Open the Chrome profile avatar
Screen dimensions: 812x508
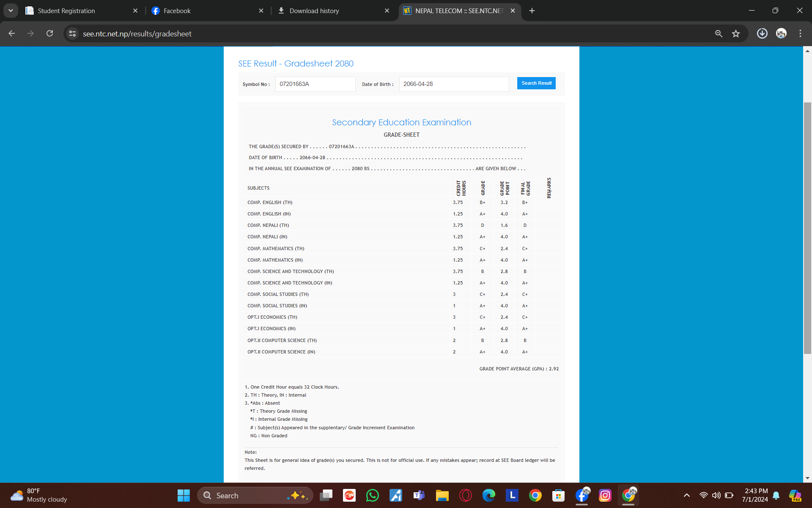(781, 33)
